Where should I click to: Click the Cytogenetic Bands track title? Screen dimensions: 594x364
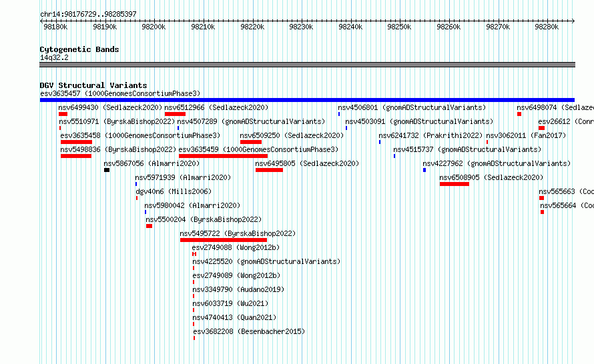point(79,49)
